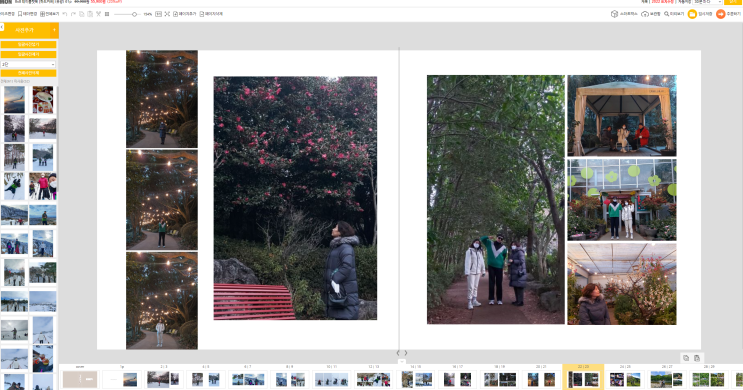Select the top light-tunnel photo on left page
Screen dimensions: 743x390
pyautogui.click(x=162, y=99)
